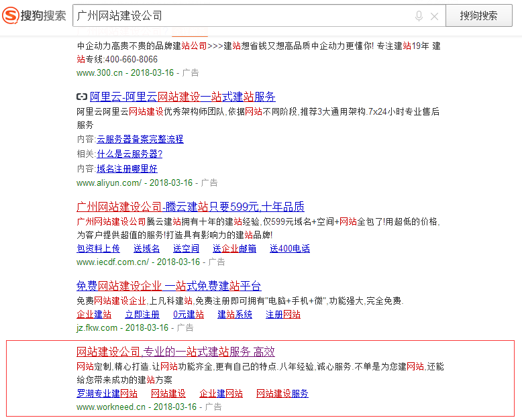
Task: Click the Sogou search logo
Action: pos(34,15)
